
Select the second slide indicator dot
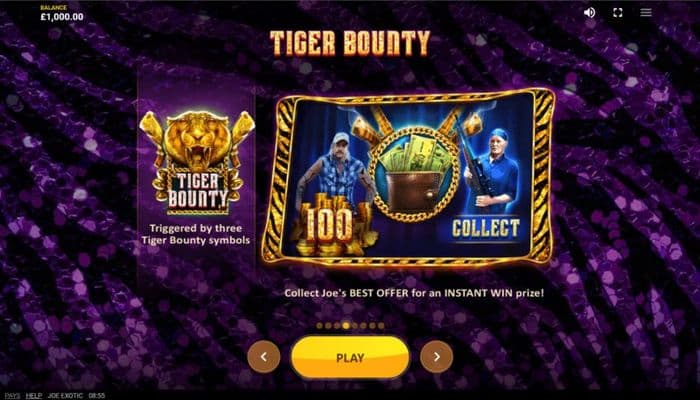click(328, 325)
